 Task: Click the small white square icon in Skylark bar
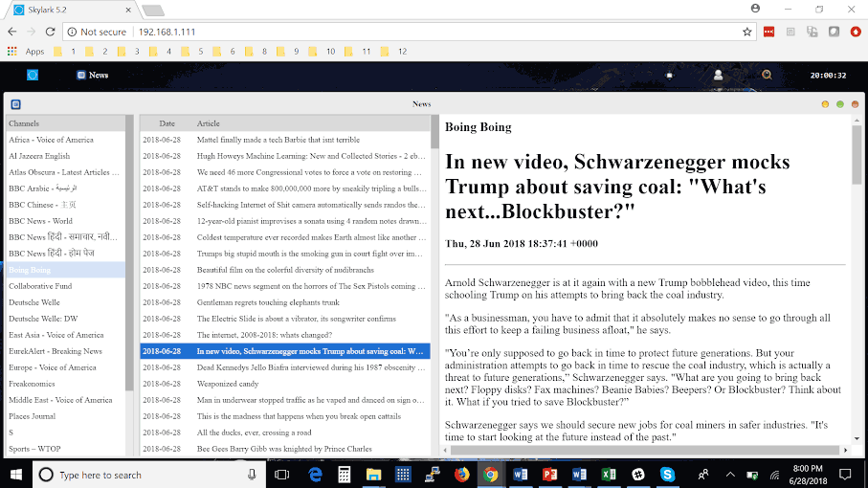(x=669, y=76)
